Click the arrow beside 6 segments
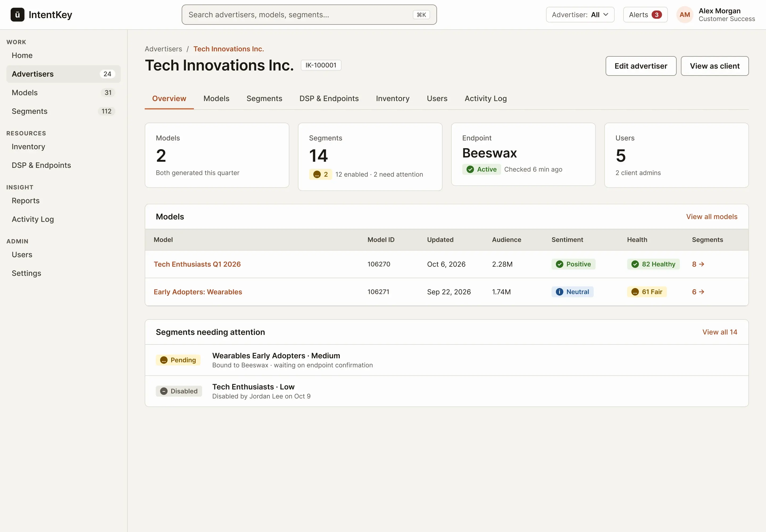 702,292
